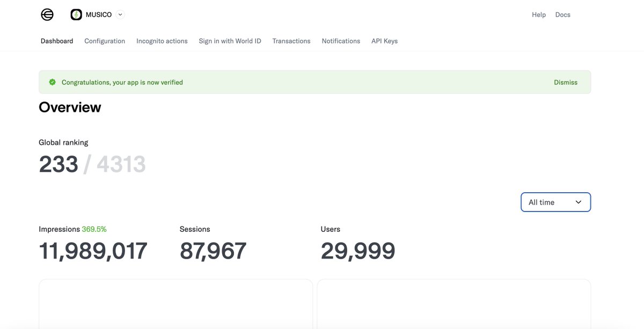This screenshot has width=644, height=329.
Task: Expand the MUSICO app switcher chevron
Action: click(120, 15)
